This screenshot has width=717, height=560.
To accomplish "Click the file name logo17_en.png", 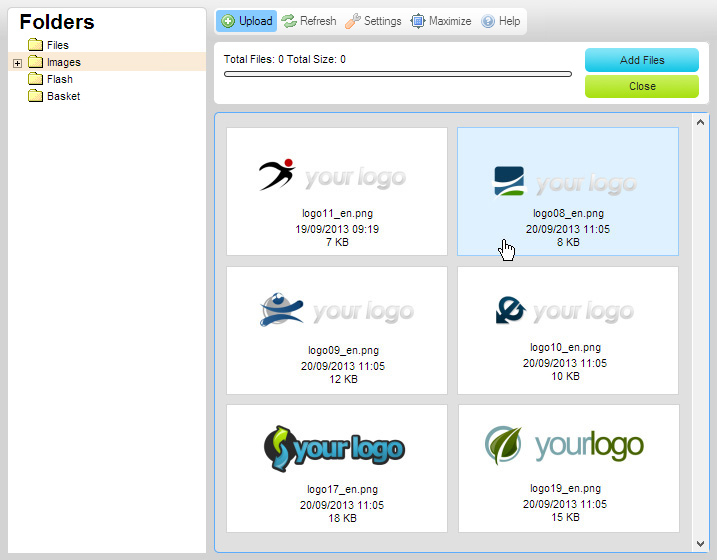I will [x=342, y=490].
